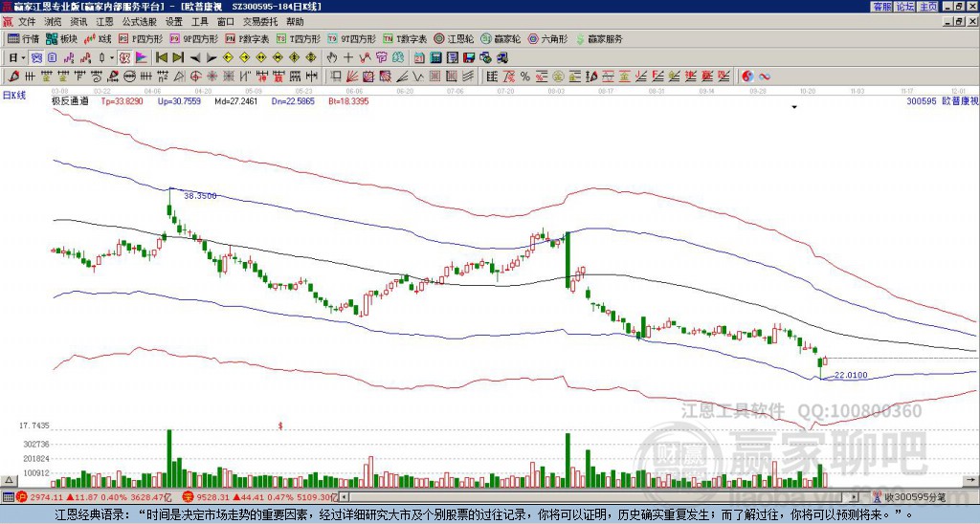Select the circled-cross cycle tool

click(x=195, y=76)
